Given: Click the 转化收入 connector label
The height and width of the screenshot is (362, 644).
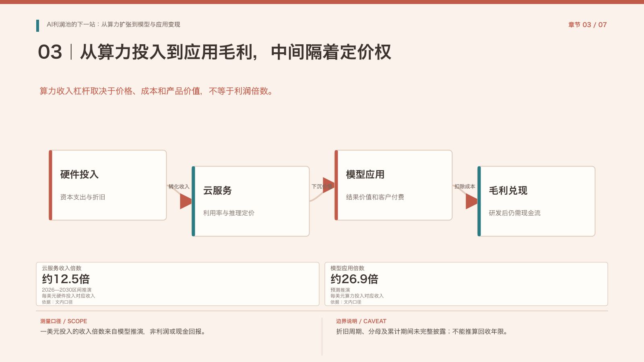Looking at the screenshot, I should point(179,187).
